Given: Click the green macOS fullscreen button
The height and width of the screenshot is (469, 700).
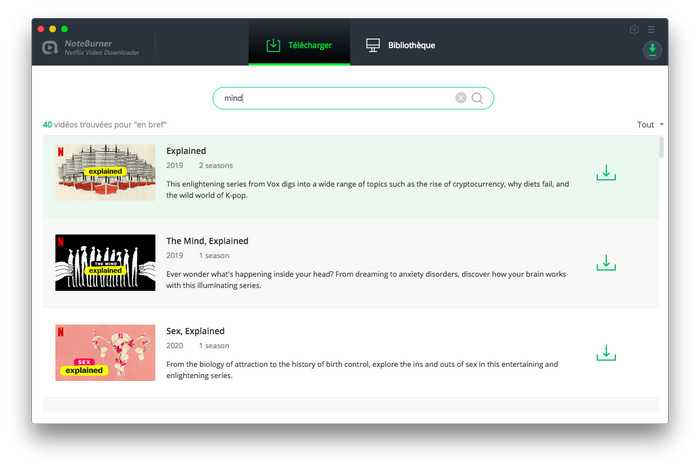Looking at the screenshot, I should tap(64, 29).
